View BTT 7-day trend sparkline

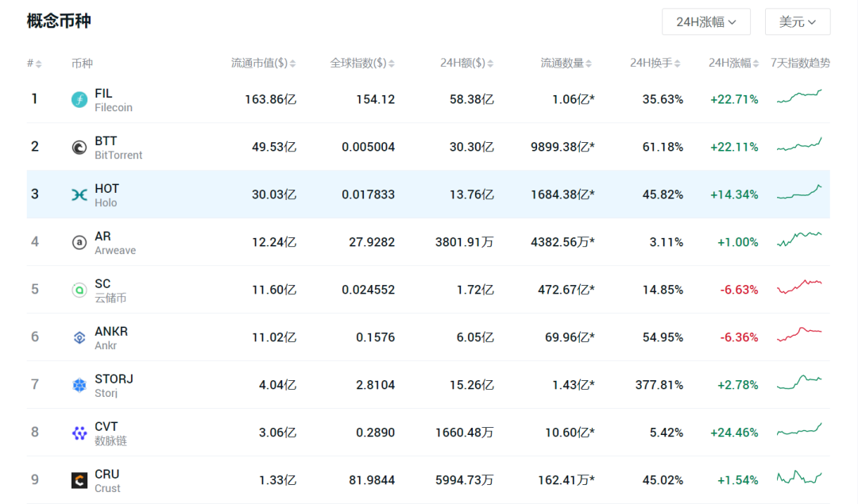(799, 144)
